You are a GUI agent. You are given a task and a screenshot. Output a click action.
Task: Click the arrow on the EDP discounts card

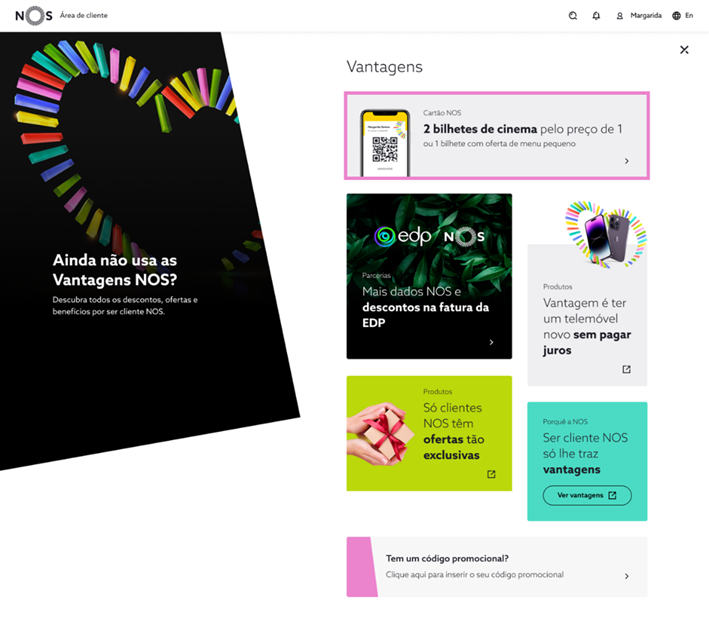point(492,342)
